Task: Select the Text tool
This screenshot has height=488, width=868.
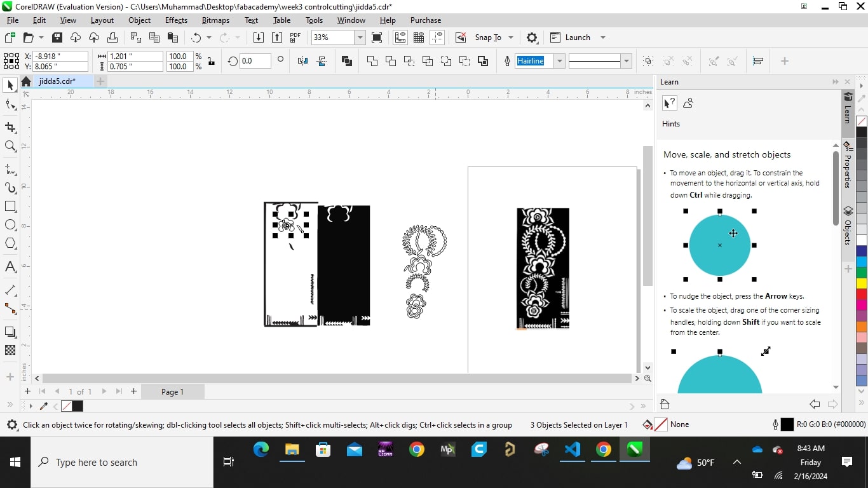Action: coord(10,267)
